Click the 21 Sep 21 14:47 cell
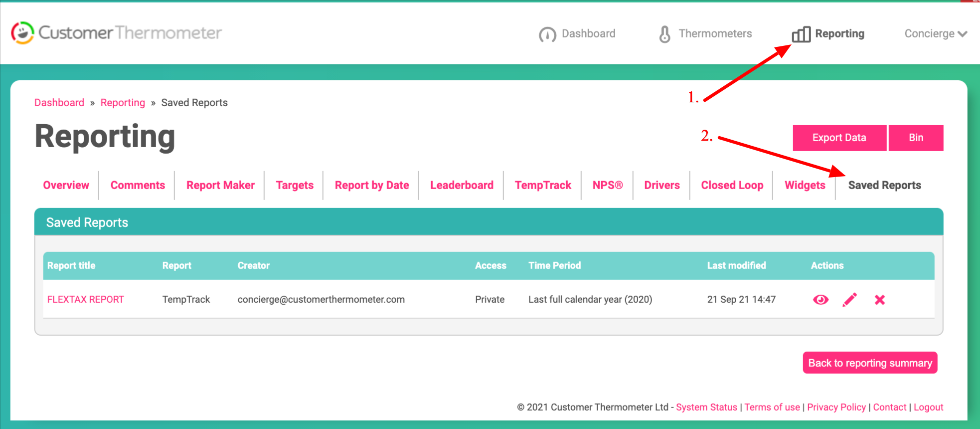This screenshot has height=429, width=980. click(741, 299)
